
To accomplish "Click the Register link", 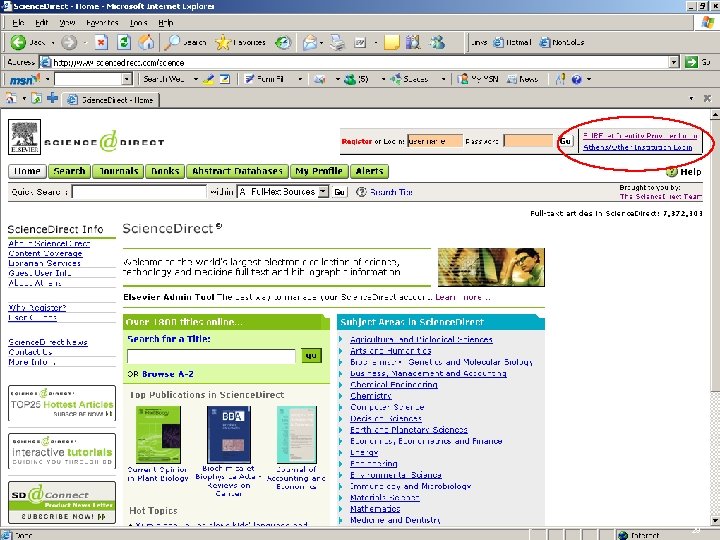I will point(356,141).
